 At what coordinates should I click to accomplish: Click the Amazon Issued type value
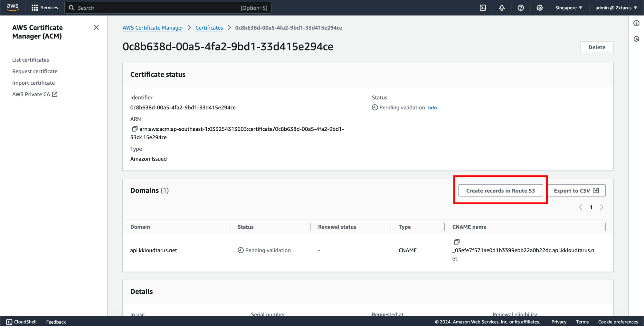[148, 159]
